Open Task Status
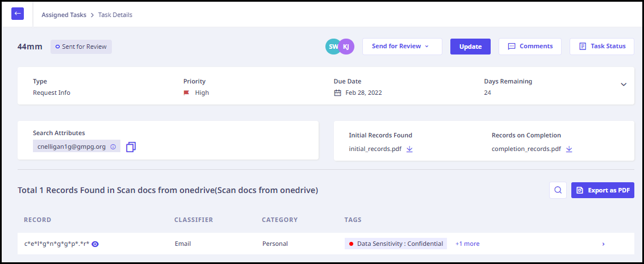The width and height of the screenshot is (644, 264). (602, 47)
